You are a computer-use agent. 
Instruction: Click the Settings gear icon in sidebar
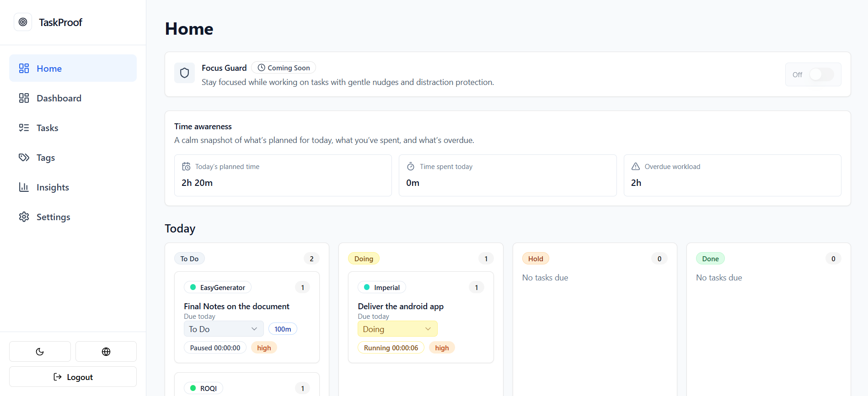point(24,216)
